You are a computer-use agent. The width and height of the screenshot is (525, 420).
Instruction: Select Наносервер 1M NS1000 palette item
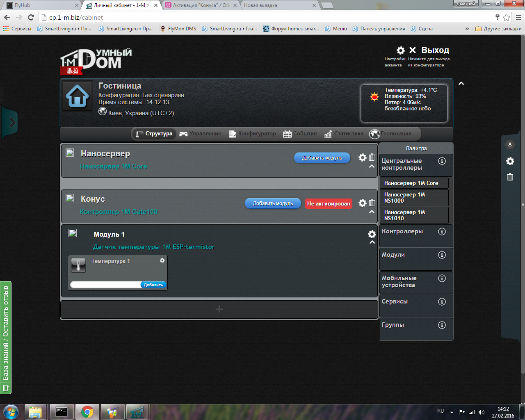pyautogui.click(x=414, y=198)
